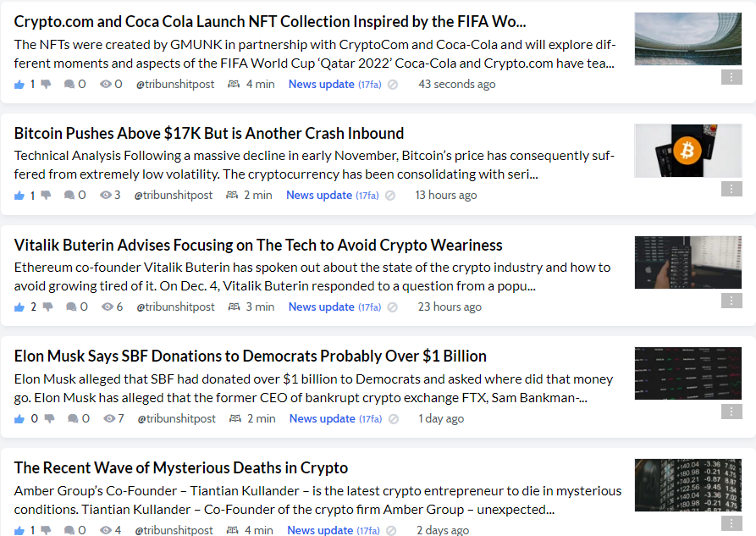Toggle the thumbs-up on the Vitalik Buterin post
This screenshot has height=536, width=756.
point(19,307)
